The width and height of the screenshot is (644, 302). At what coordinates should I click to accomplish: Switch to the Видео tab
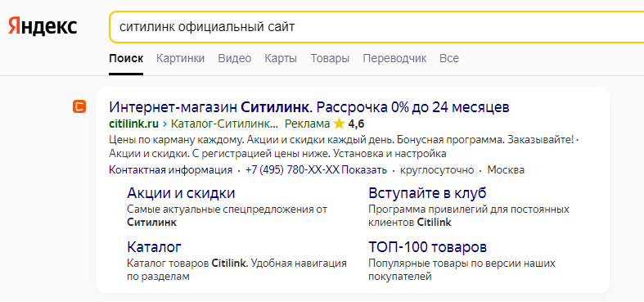pyautogui.click(x=235, y=58)
